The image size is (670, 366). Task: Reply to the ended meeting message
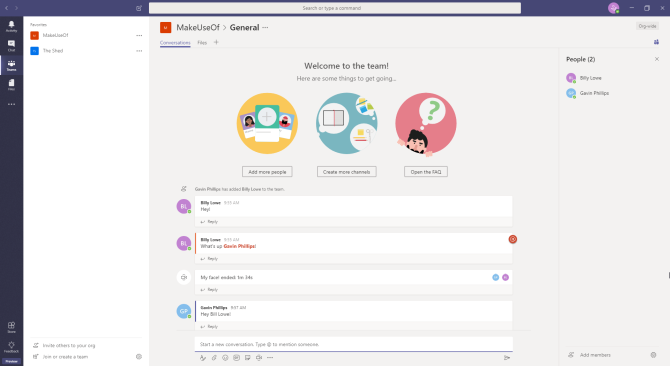pyautogui.click(x=209, y=290)
